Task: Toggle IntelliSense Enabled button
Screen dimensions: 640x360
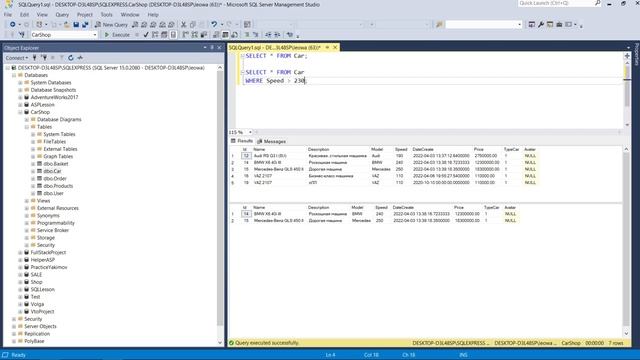Action: point(173,35)
